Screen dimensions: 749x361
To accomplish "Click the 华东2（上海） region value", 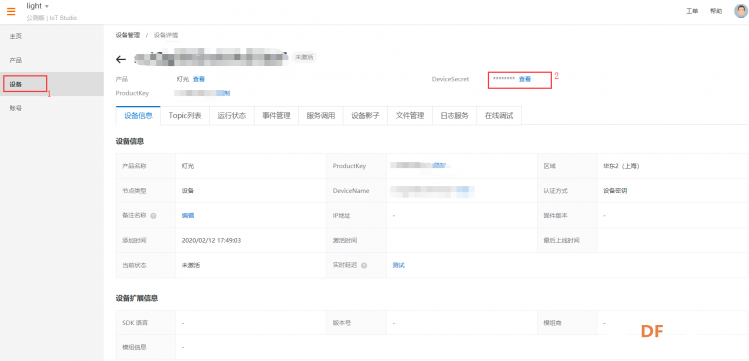I will [621, 166].
